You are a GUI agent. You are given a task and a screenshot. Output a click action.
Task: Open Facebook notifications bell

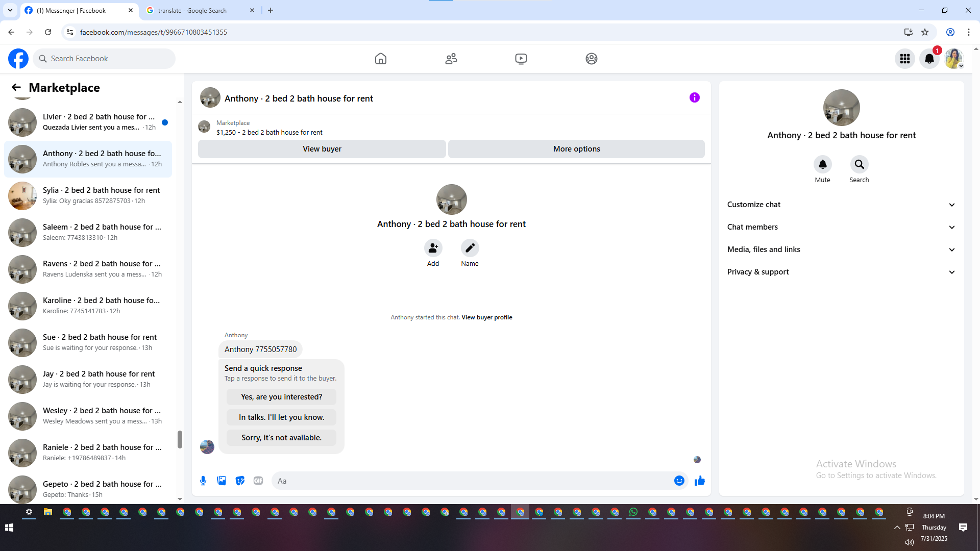pyautogui.click(x=929, y=59)
